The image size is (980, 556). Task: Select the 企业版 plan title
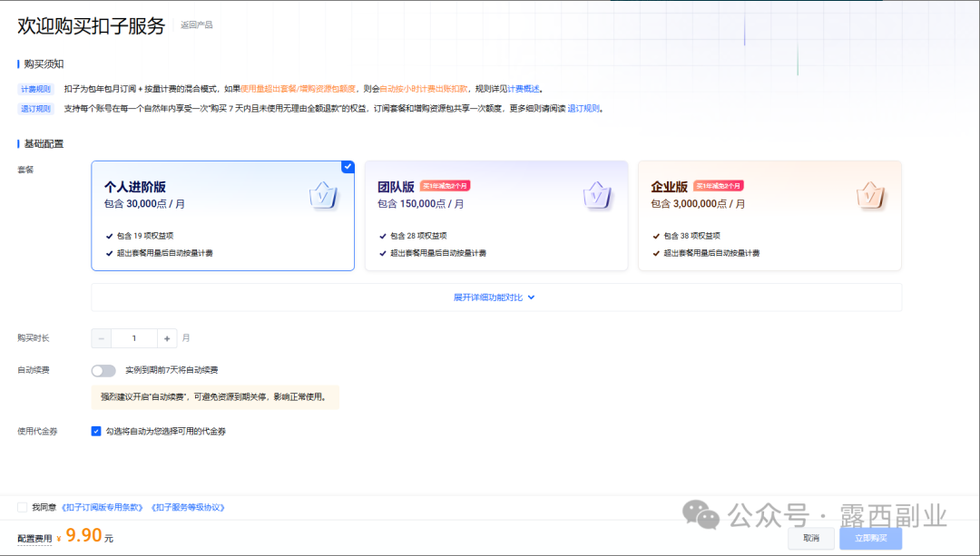click(669, 187)
